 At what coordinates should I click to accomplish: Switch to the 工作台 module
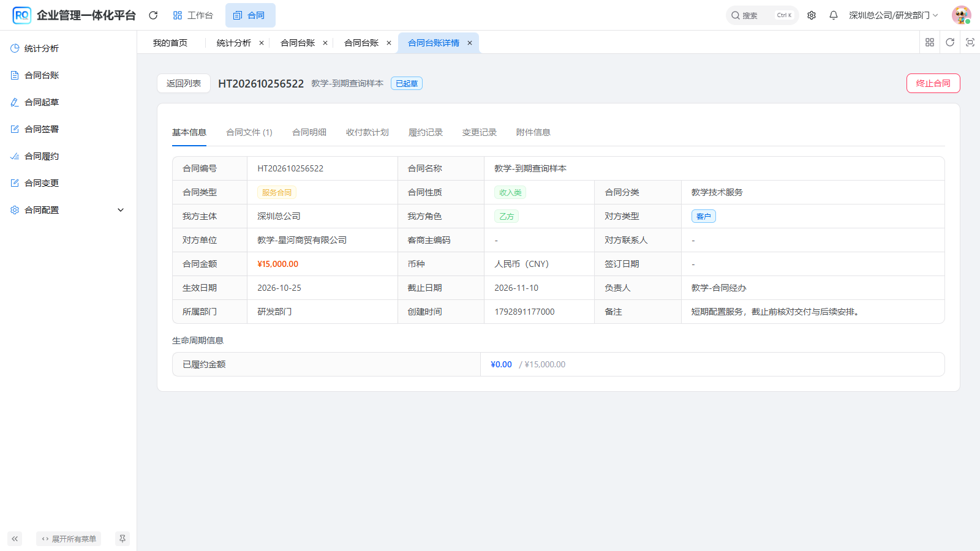[x=193, y=15]
